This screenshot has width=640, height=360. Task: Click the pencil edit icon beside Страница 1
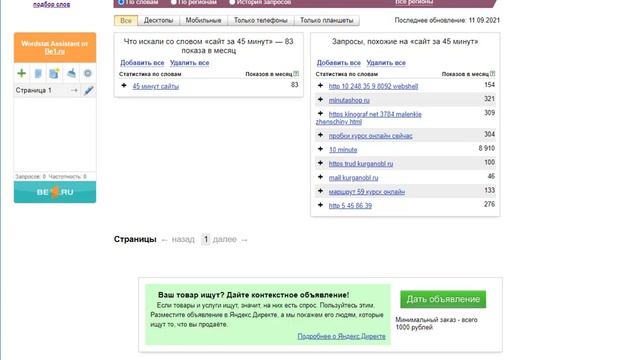click(89, 90)
